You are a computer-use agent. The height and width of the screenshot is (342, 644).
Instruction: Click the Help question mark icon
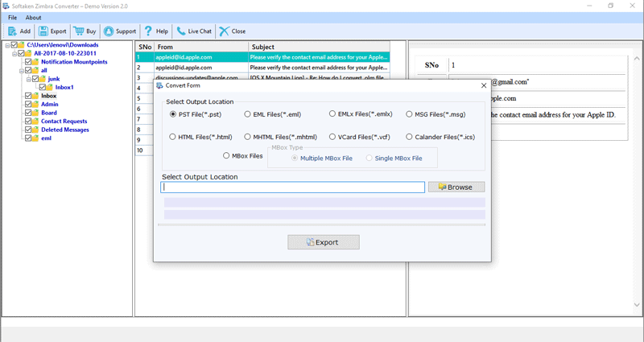pos(148,31)
